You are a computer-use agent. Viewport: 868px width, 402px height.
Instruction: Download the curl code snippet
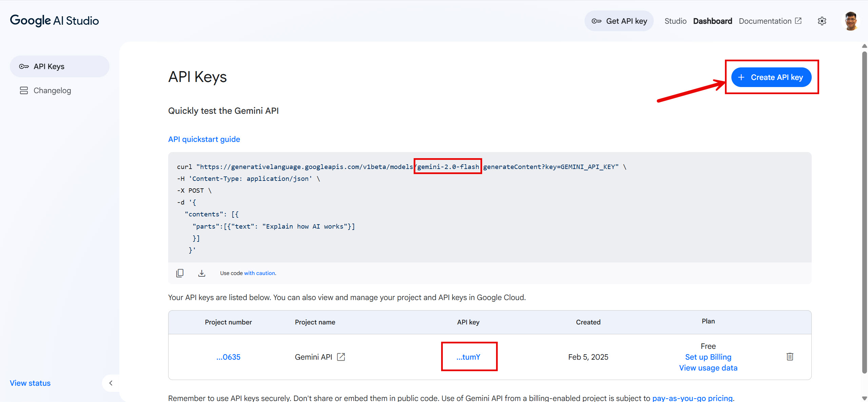(x=202, y=273)
